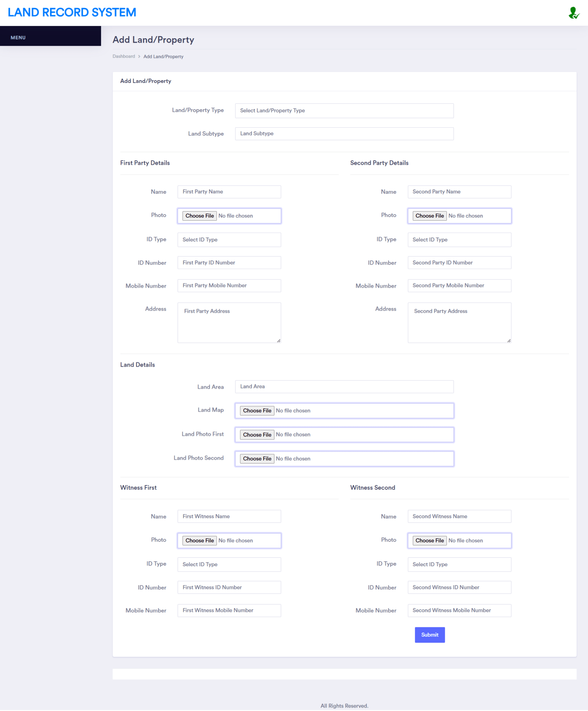Open the first witness Select ID Type dropdown
The height and width of the screenshot is (711, 588).
(229, 564)
